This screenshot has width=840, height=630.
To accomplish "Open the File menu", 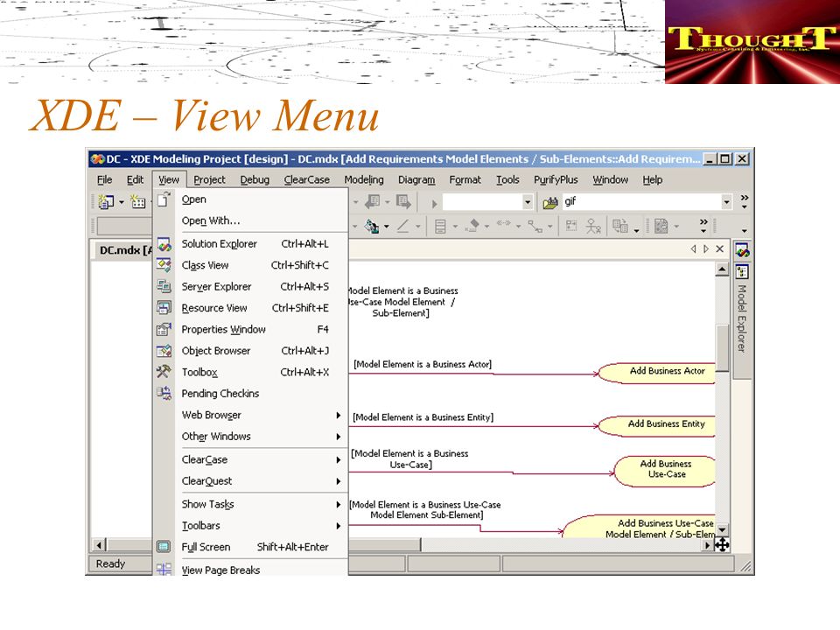I will [104, 179].
